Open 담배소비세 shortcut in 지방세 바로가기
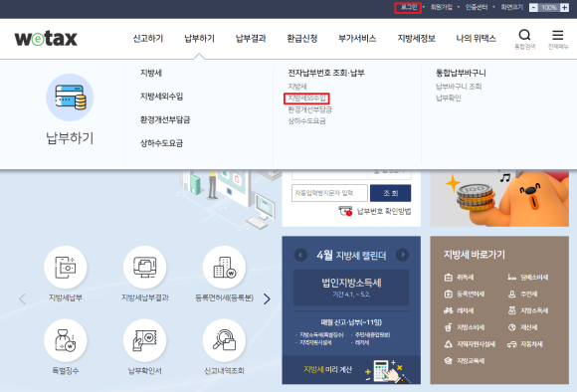The width and height of the screenshot is (577, 392). tap(528, 278)
